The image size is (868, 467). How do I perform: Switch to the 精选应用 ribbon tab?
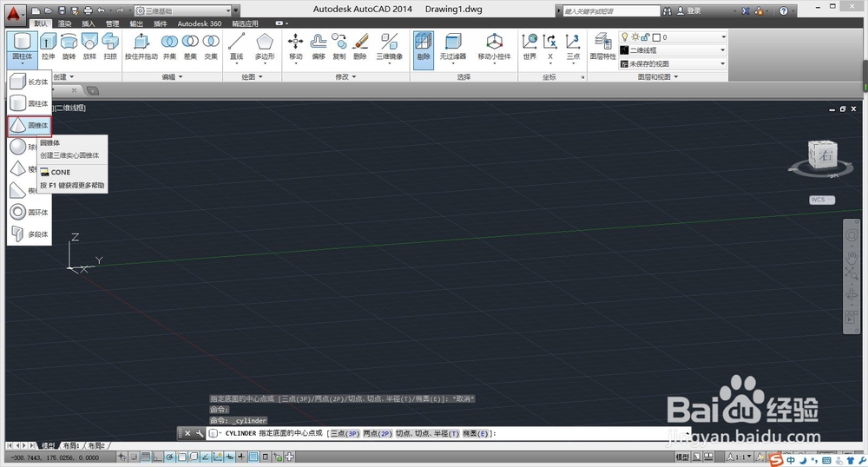coord(246,23)
